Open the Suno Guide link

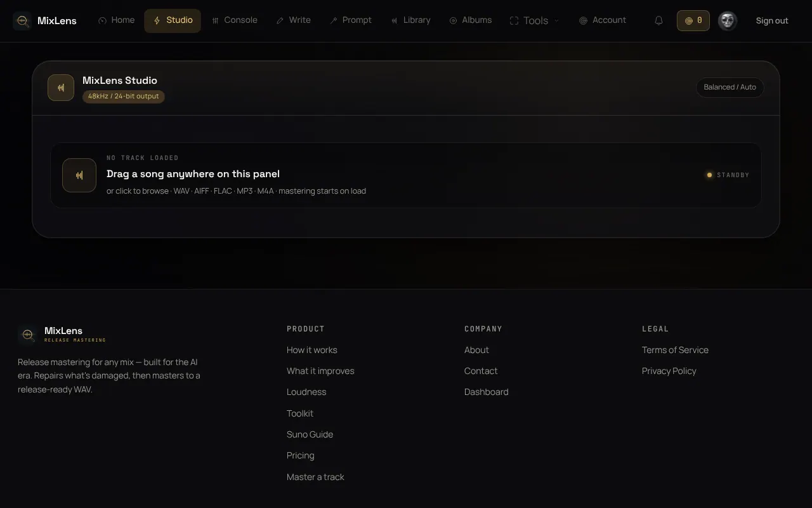(310, 434)
